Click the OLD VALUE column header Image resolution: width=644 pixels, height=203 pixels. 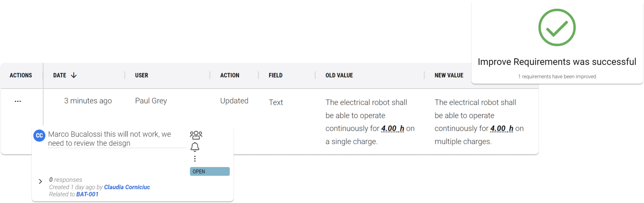(x=339, y=75)
